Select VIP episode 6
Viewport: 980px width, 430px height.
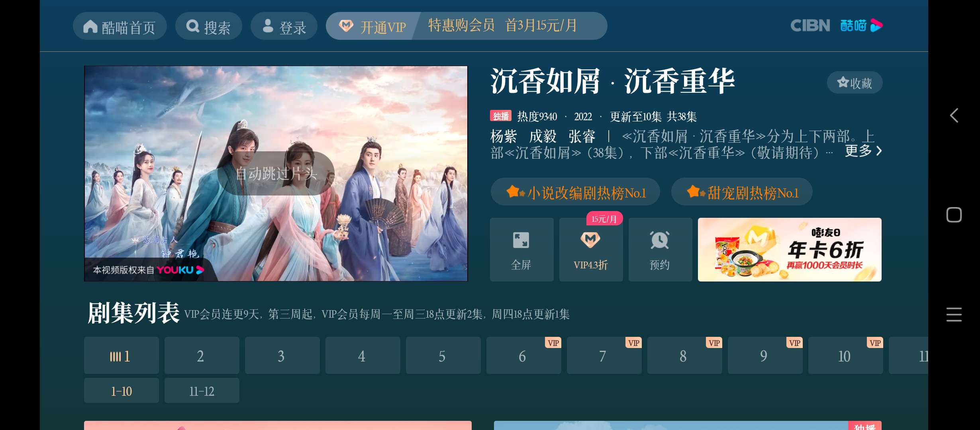523,356
